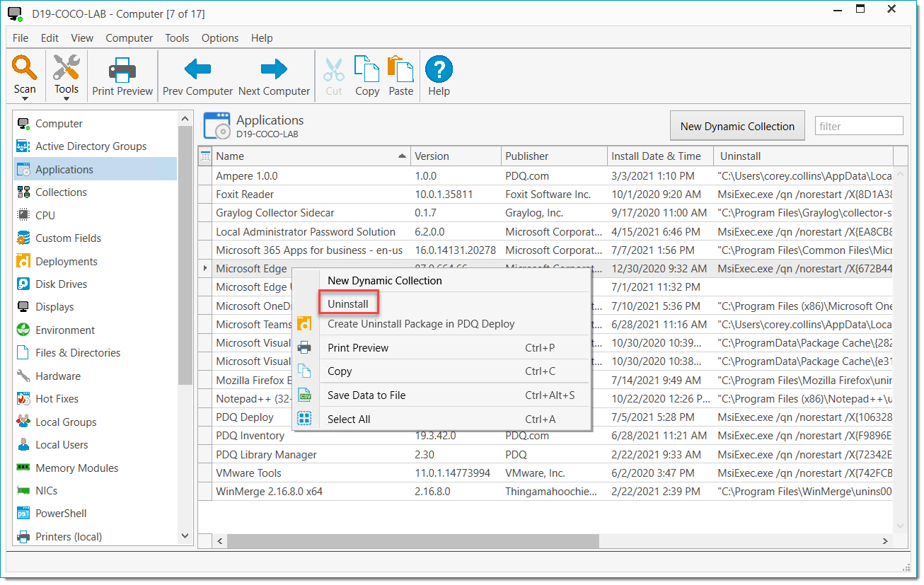Click the Copy toolbar icon
The width and height of the screenshot is (924, 585).
coord(367,69)
